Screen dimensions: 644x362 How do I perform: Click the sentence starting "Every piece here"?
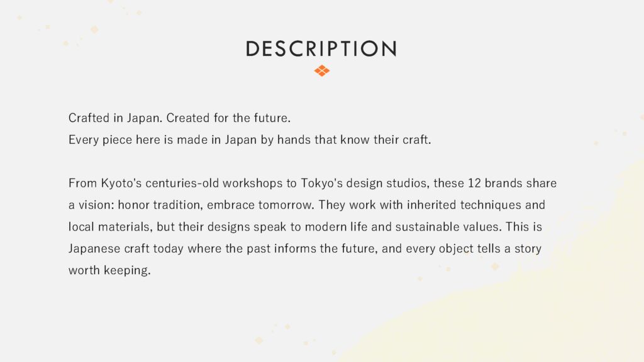[x=250, y=140]
